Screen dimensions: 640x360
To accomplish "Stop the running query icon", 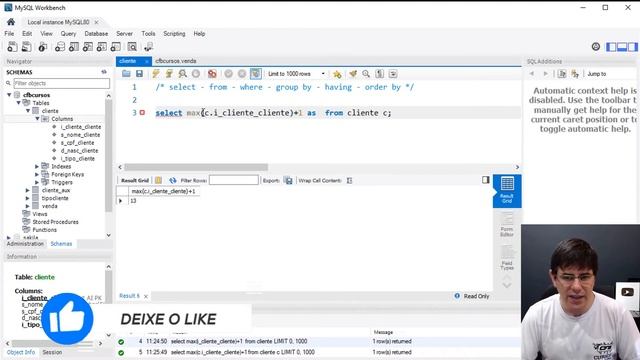I will tap(196, 74).
